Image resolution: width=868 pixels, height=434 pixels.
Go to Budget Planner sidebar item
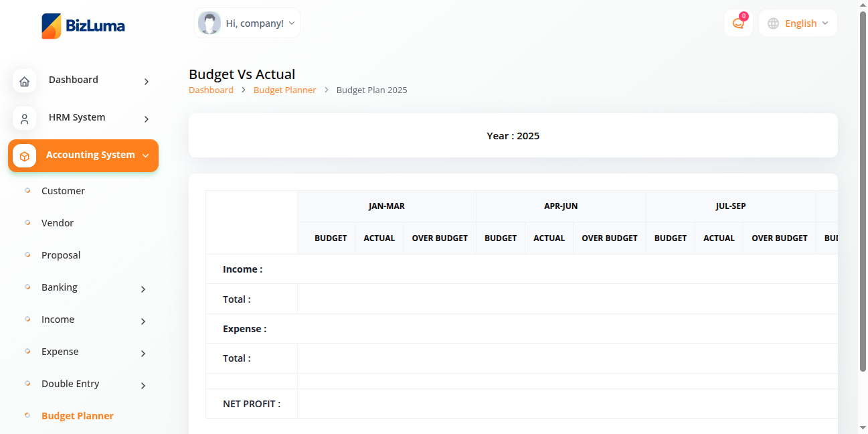pyautogui.click(x=78, y=416)
